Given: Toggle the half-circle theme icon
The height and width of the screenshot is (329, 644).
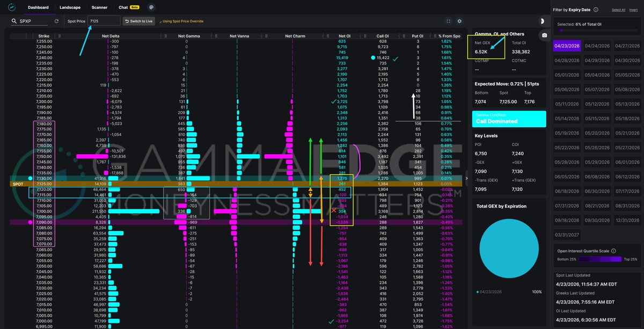Looking at the screenshot, I should (x=542, y=21).
